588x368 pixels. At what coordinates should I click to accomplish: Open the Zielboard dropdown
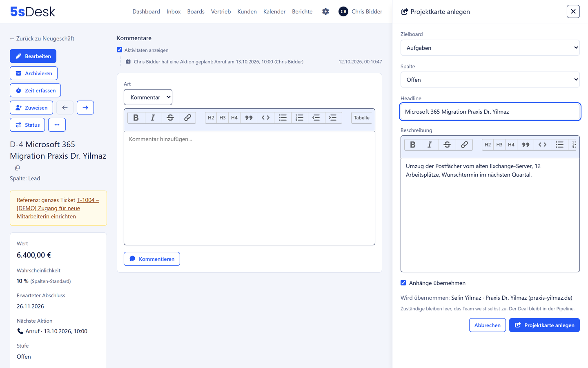[490, 48]
